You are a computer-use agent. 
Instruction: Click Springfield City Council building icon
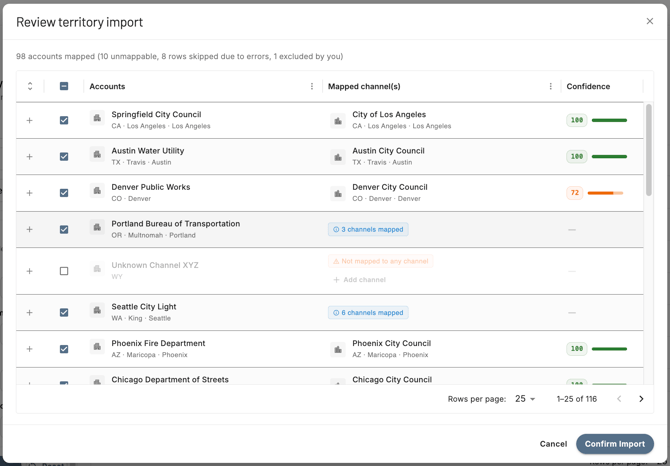coord(97,117)
